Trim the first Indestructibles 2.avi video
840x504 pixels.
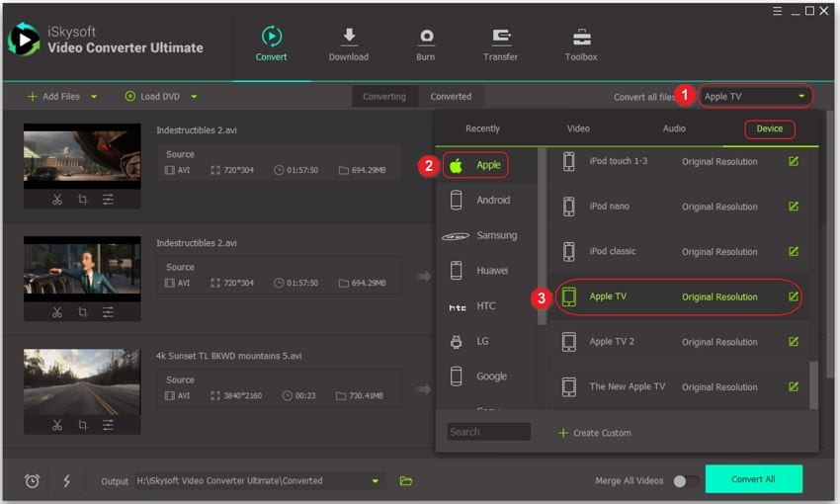[x=57, y=200]
